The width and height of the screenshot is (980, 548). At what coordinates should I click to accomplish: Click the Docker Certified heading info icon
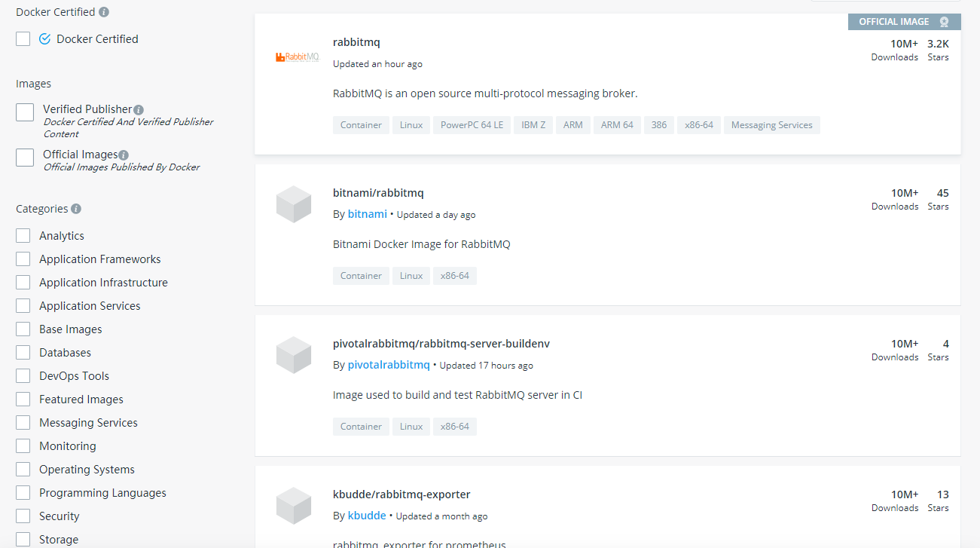(x=104, y=12)
